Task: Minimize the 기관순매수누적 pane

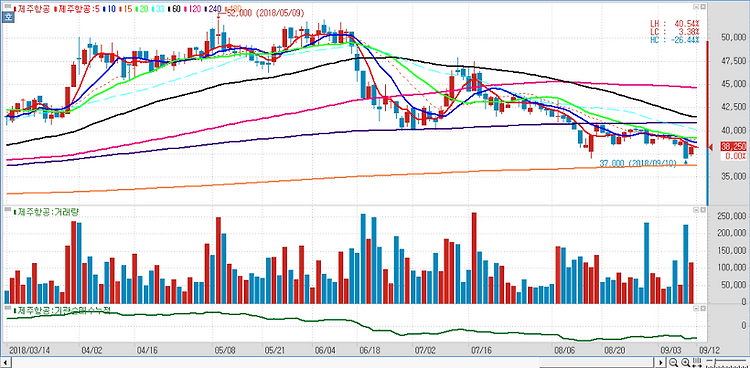Action: pos(696,309)
